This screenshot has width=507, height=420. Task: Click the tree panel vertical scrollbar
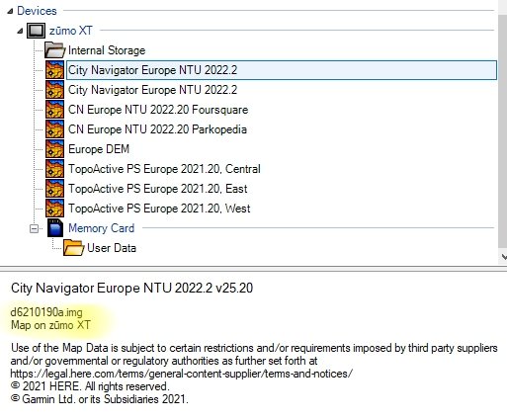[503, 131]
